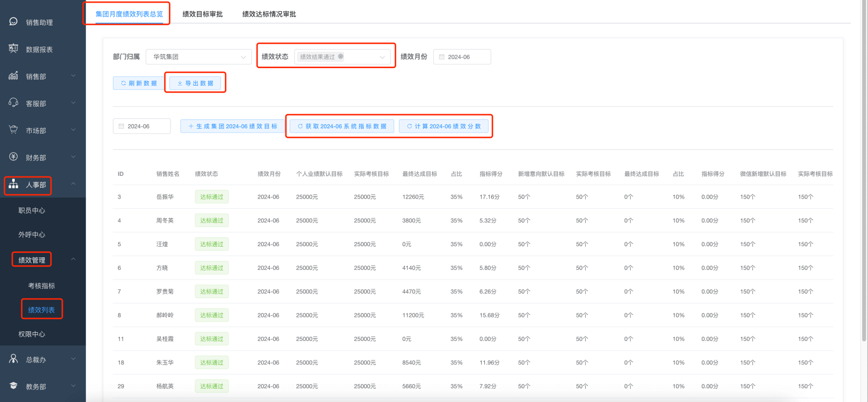Click the 销售助理 chat bubble icon

pos(14,22)
